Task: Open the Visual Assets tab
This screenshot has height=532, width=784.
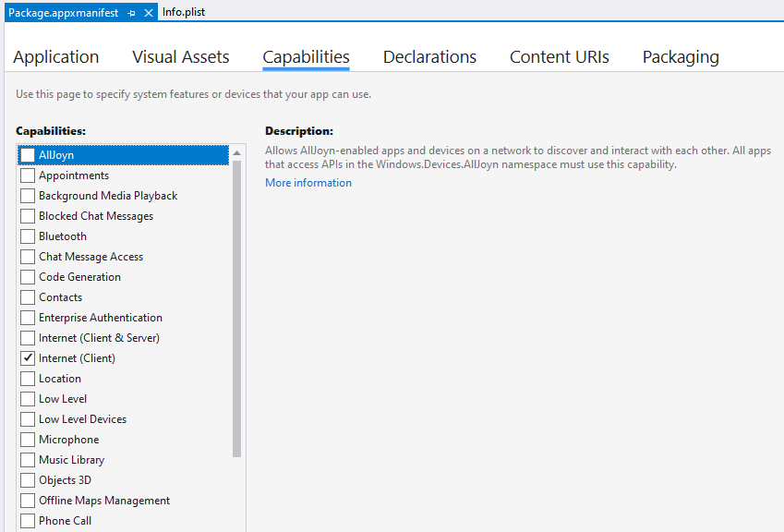Action: (180, 57)
